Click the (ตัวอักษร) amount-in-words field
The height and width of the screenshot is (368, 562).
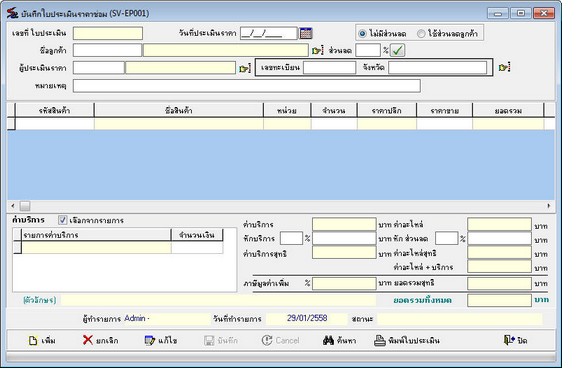[218, 300]
